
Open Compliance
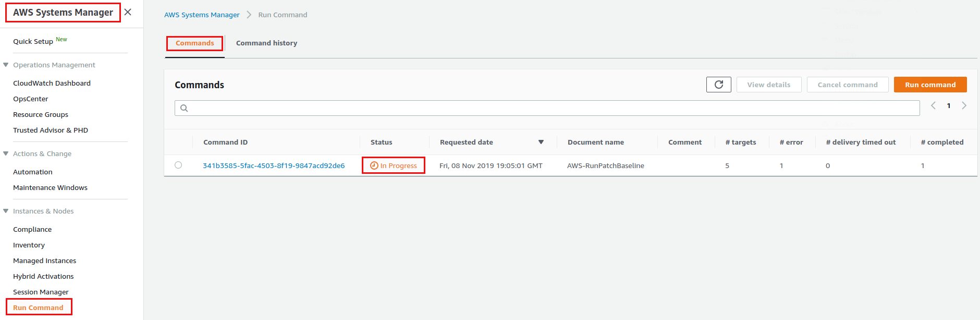click(32, 229)
